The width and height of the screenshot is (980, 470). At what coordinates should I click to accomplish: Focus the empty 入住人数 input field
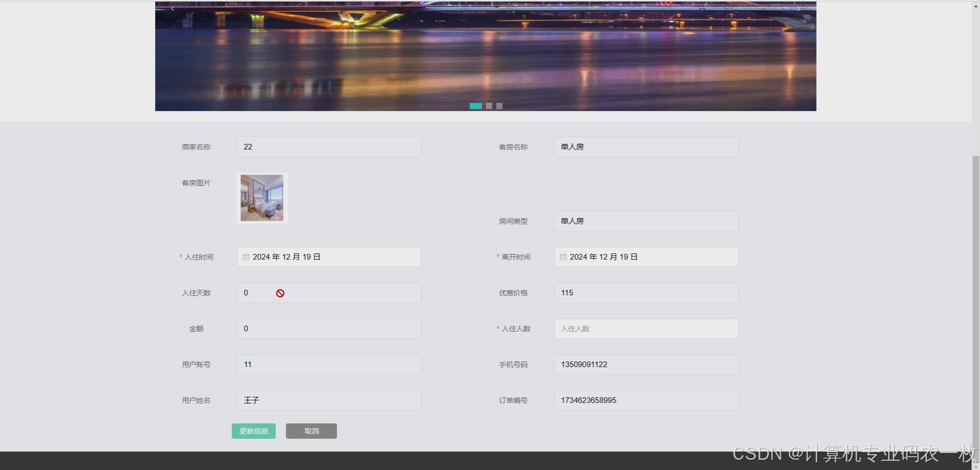[x=646, y=328]
